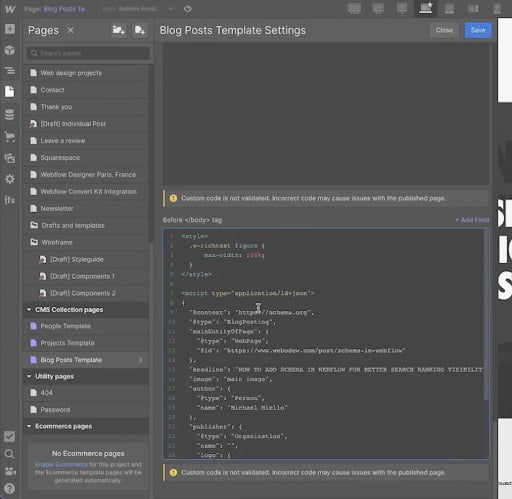Toggle the preview eye icon in top bar

(x=188, y=9)
